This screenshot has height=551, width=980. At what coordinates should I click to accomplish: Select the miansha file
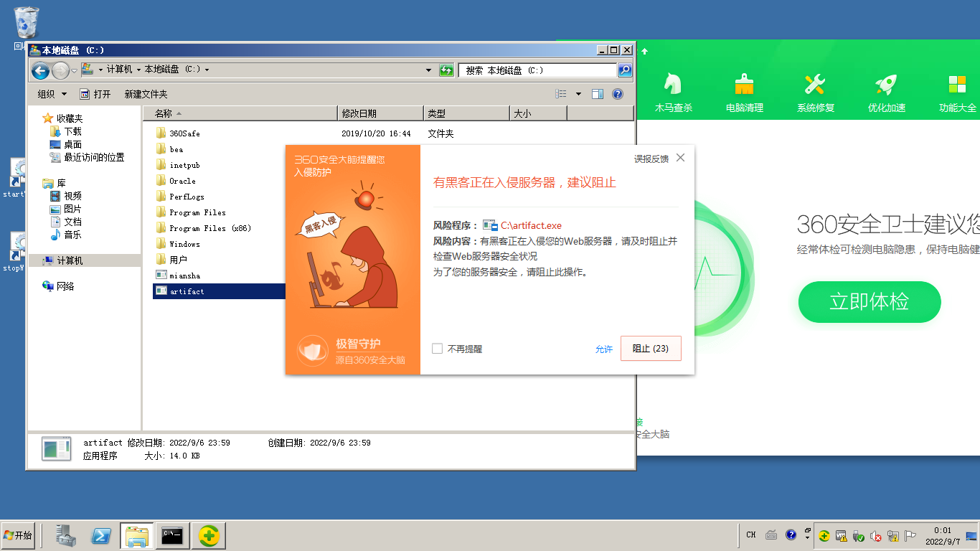[x=184, y=275]
